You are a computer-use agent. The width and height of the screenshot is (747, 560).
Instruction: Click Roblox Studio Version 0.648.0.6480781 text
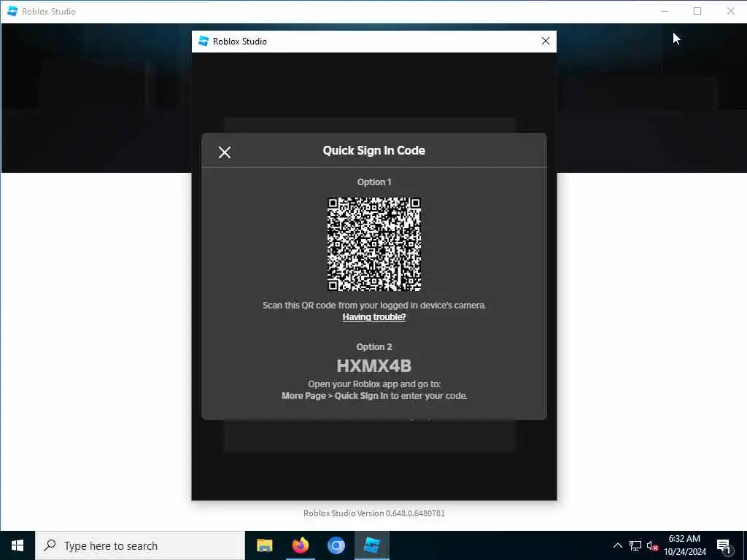click(x=374, y=513)
